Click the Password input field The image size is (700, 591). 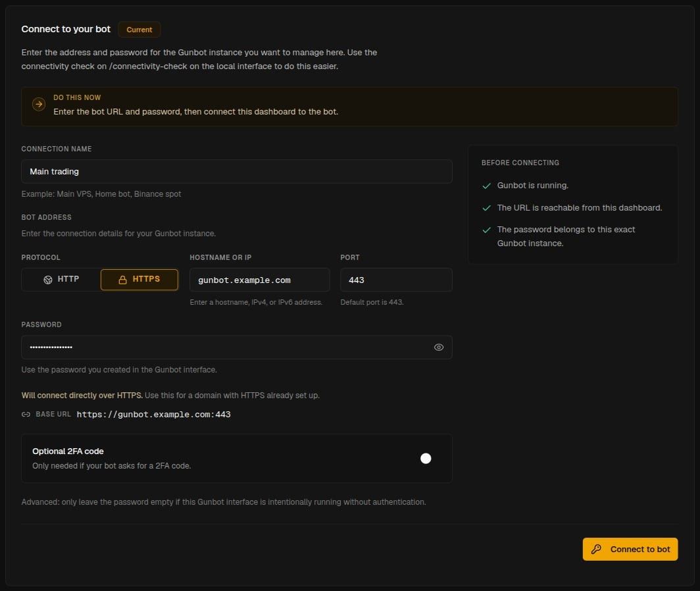click(x=237, y=347)
